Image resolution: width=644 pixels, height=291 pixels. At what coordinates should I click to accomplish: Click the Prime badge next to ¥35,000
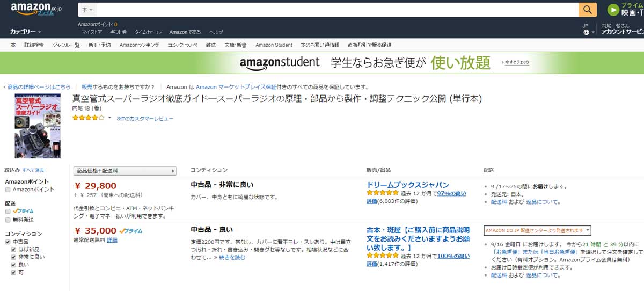point(131,231)
